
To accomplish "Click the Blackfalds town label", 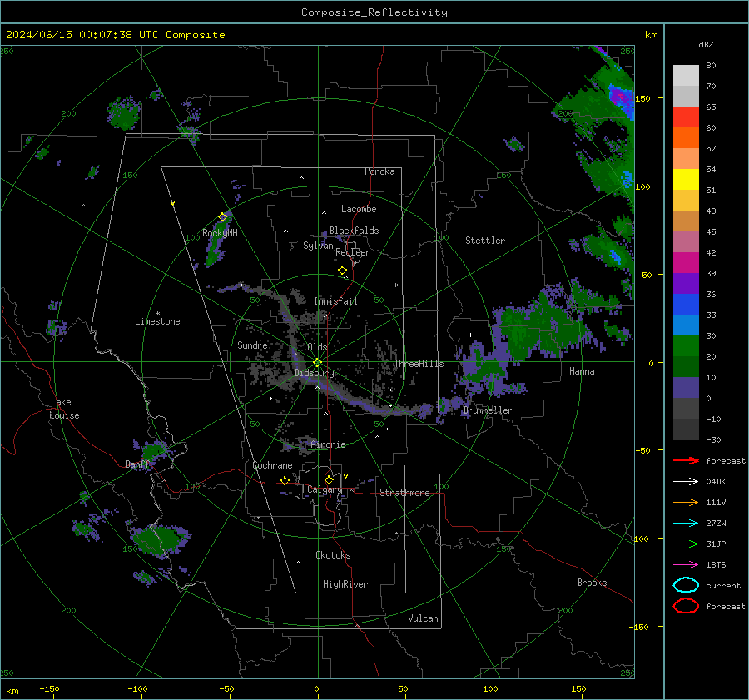I will (354, 231).
